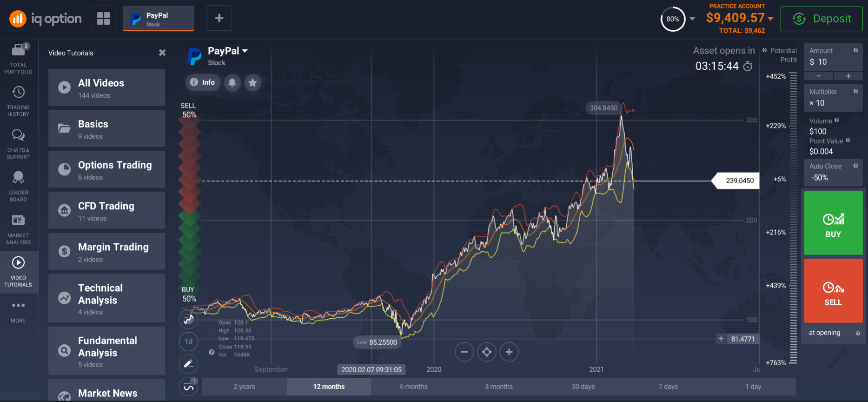Open the Leader Board

tap(19, 186)
